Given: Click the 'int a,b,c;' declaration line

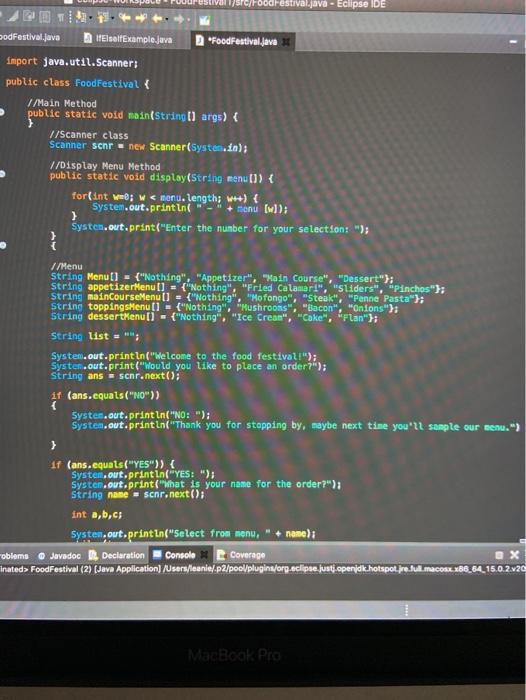Looking at the screenshot, I should point(97,515).
